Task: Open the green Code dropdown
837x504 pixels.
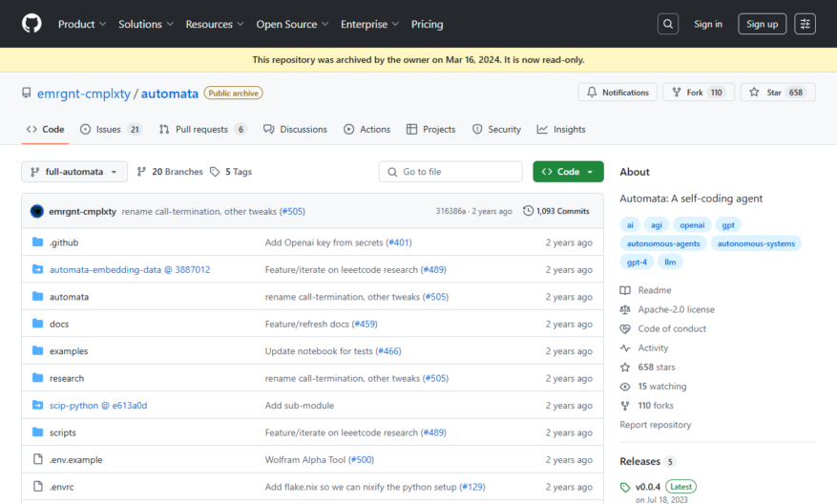Action: pyautogui.click(x=568, y=172)
